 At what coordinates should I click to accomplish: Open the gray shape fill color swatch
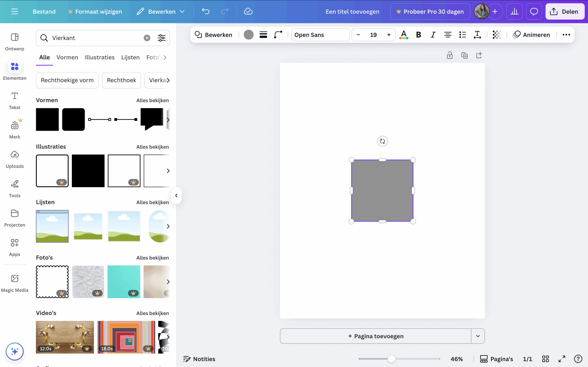point(248,35)
